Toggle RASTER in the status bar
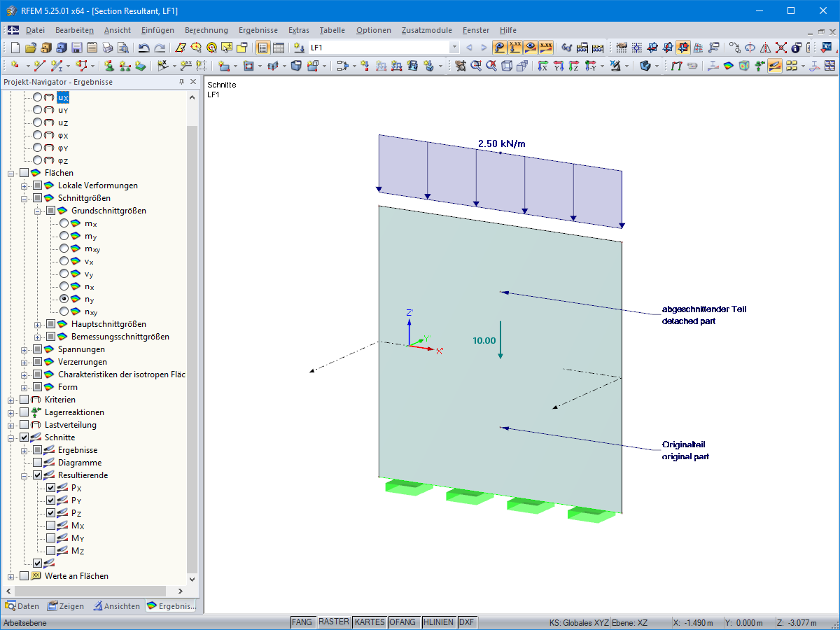Viewport: 840px width, 630px height. [333, 622]
